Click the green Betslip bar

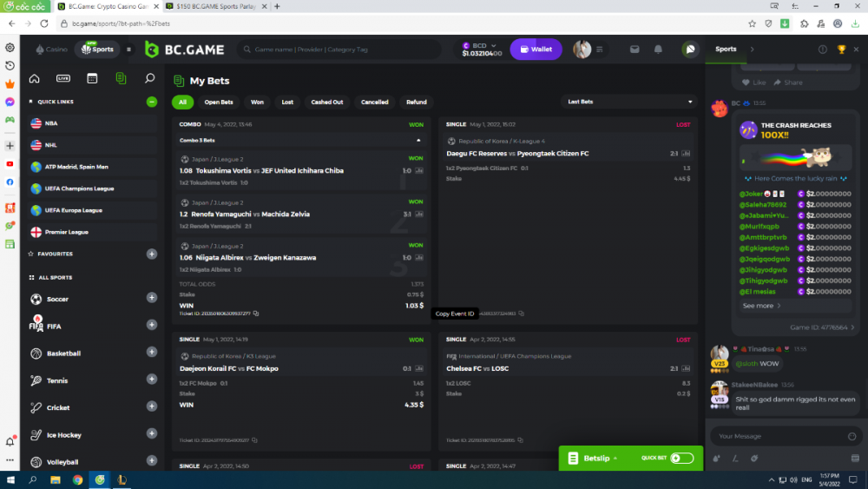(x=599, y=458)
